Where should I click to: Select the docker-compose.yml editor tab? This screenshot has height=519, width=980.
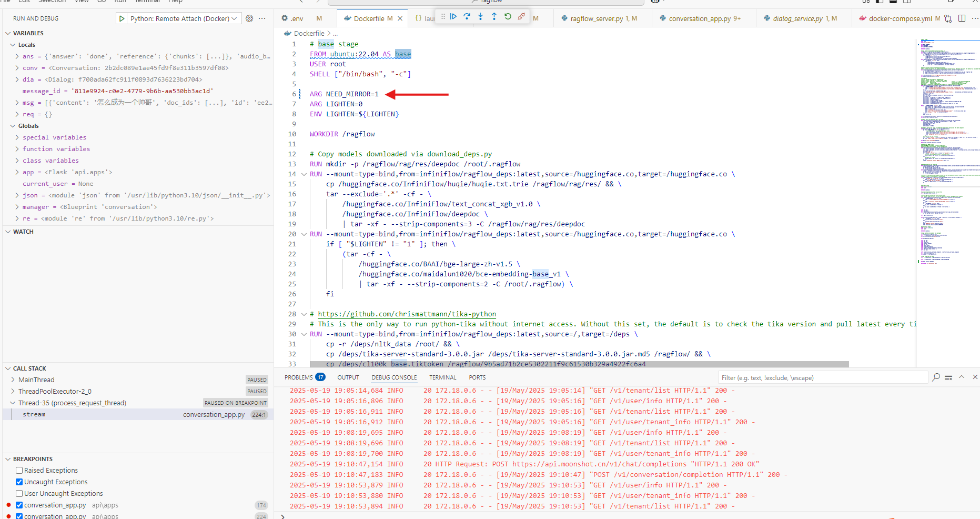tap(901, 18)
